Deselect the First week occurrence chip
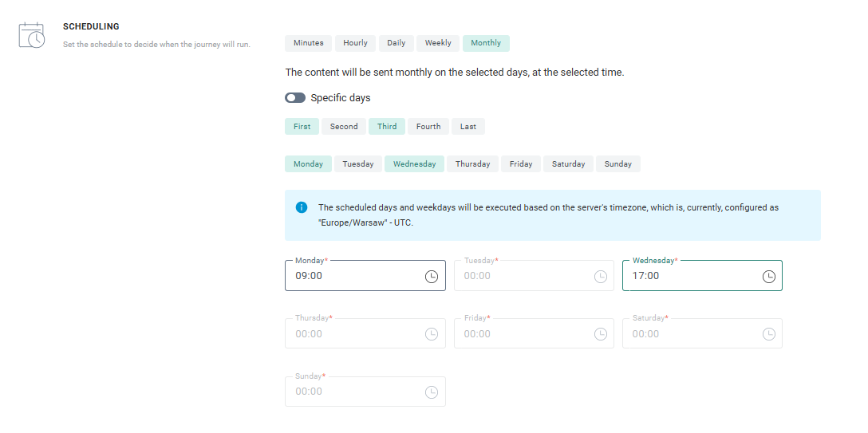 coord(302,126)
